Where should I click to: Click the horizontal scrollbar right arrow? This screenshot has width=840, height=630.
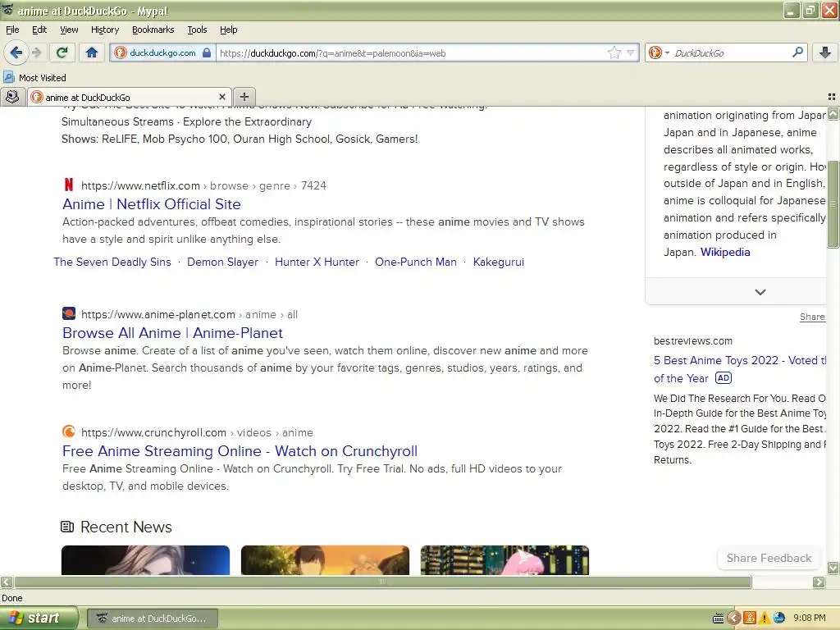tap(819, 582)
